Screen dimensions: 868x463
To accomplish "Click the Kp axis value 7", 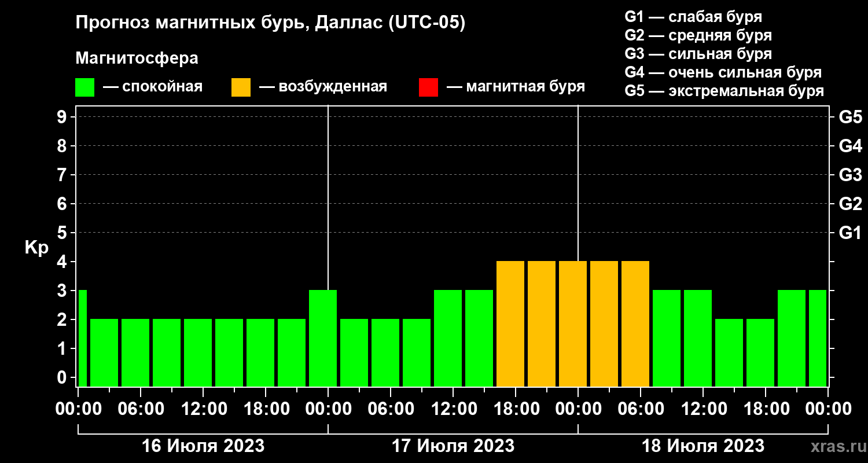I will click(x=62, y=175).
